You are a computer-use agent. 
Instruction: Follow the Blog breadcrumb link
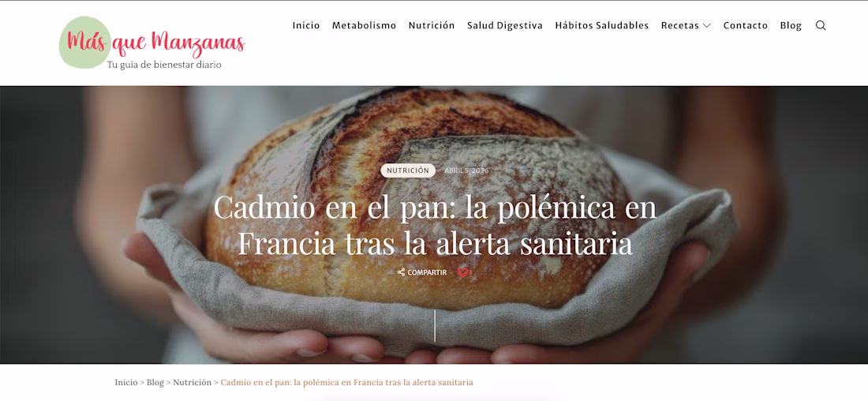[x=155, y=383]
